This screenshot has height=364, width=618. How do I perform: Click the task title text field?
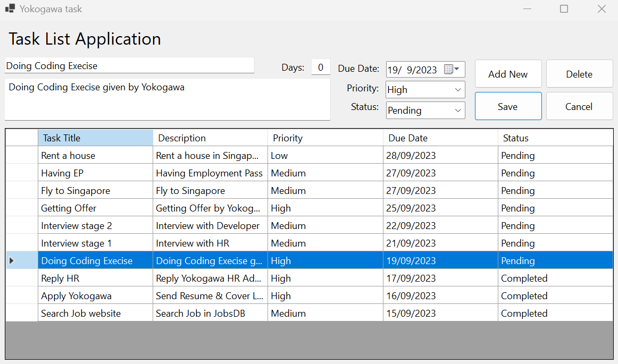coord(129,65)
